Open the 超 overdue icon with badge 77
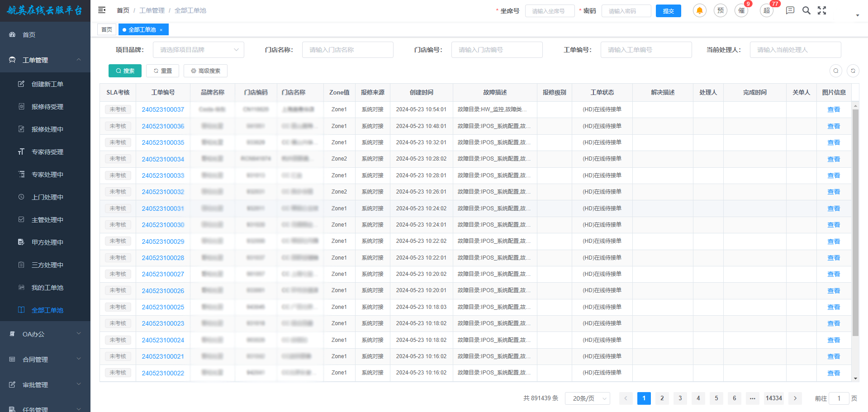 tap(766, 10)
